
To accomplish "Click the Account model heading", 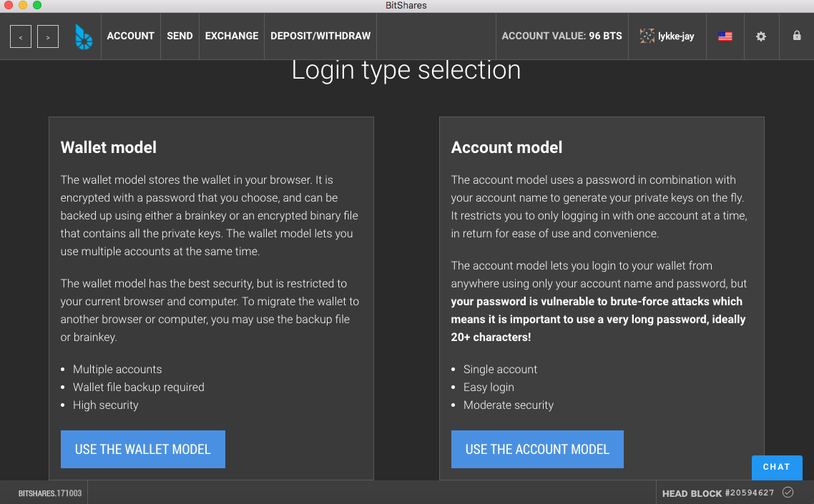I will 506,147.
